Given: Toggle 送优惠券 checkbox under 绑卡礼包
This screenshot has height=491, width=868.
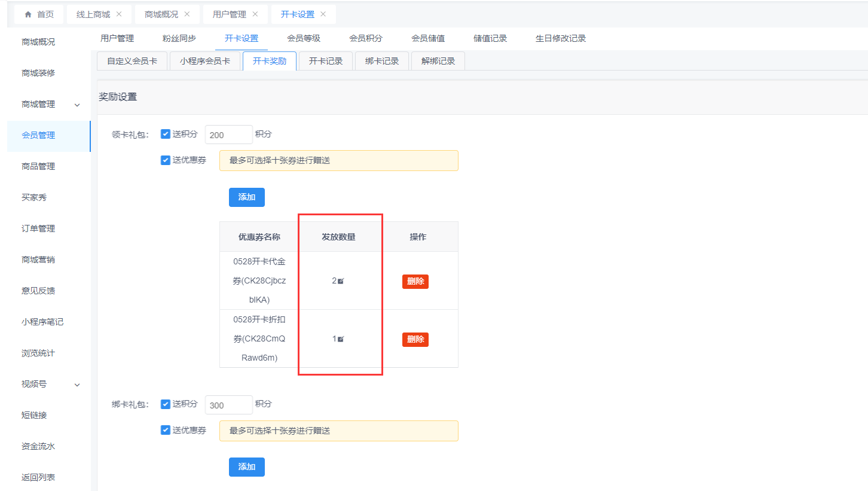Looking at the screenshot, I should point(166,431).
